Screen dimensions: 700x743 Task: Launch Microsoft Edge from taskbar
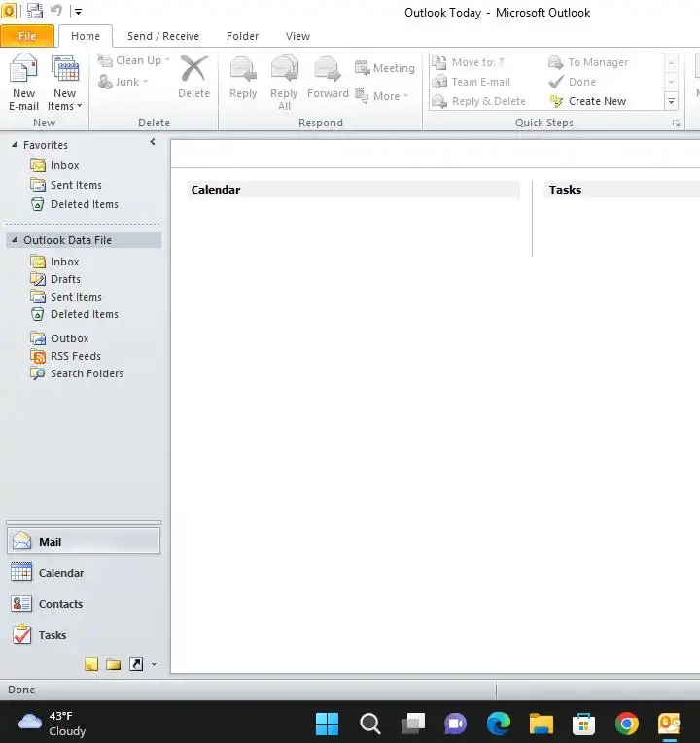coord(498,724)
